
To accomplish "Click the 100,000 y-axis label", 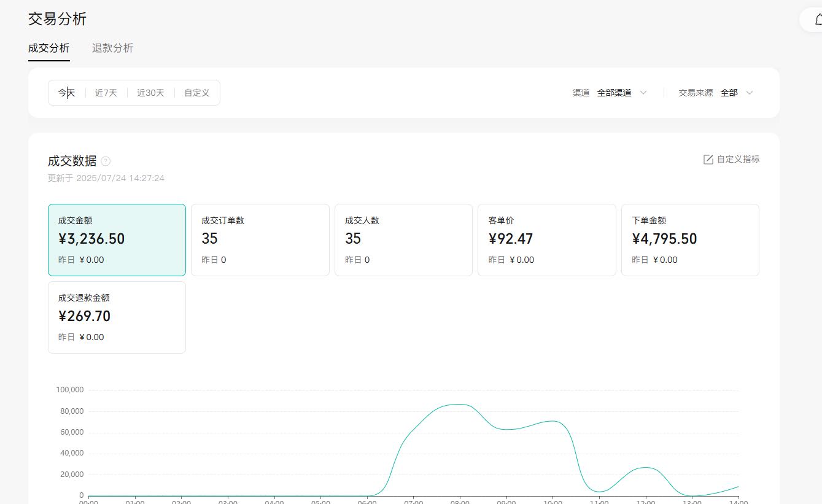I will pos(69,390).
